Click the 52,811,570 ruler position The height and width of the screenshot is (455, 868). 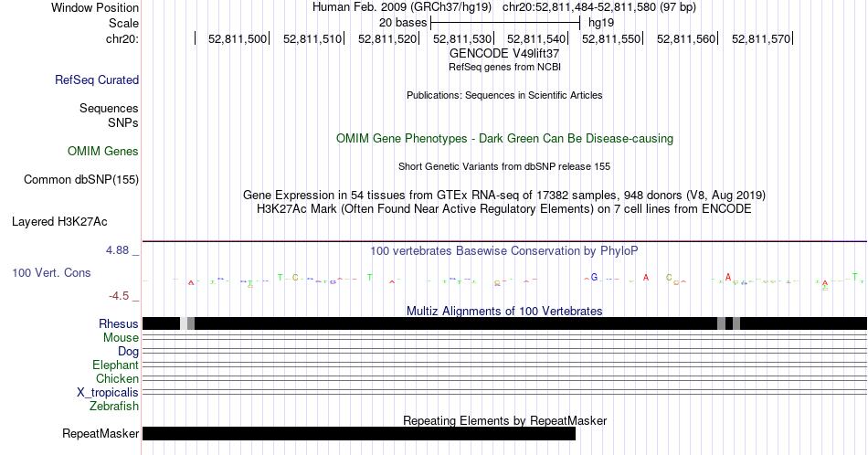761,38
